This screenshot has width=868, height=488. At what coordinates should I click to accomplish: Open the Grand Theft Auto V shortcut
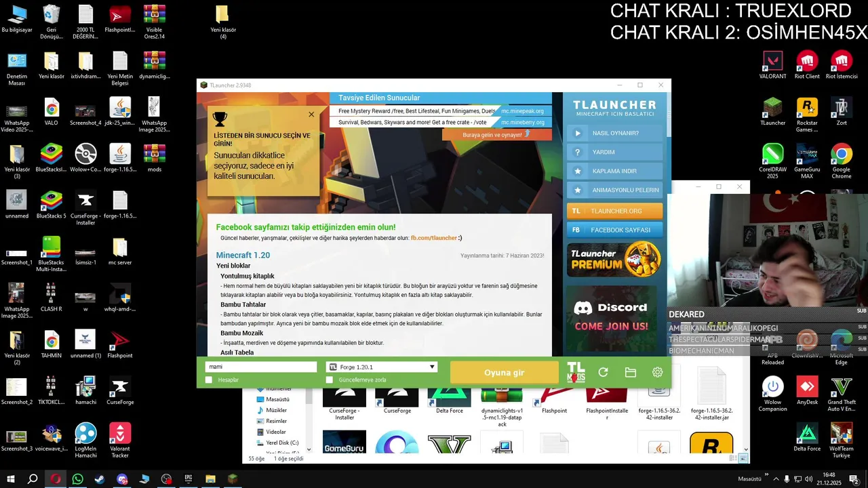point(842,394)
